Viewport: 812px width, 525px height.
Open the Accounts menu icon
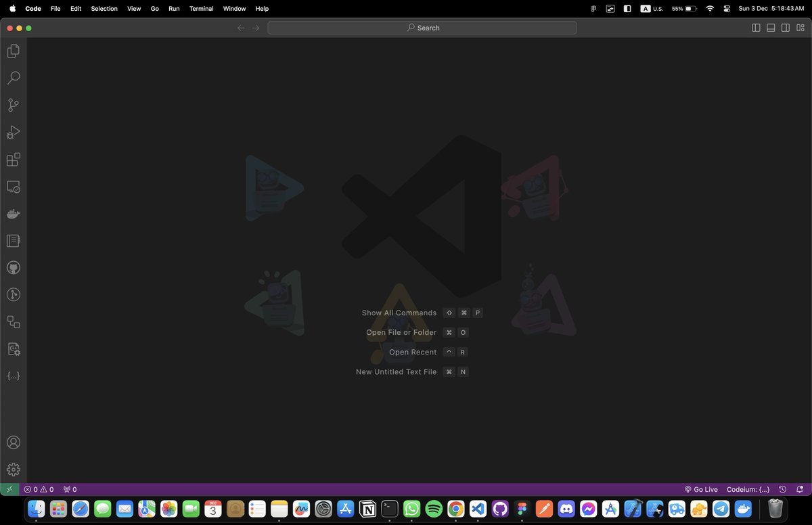pos(14,442)
